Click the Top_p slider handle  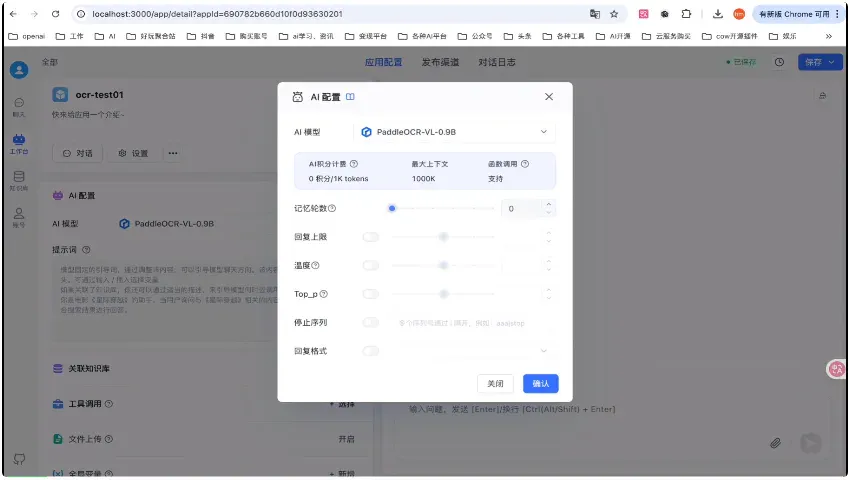point(443,294)
